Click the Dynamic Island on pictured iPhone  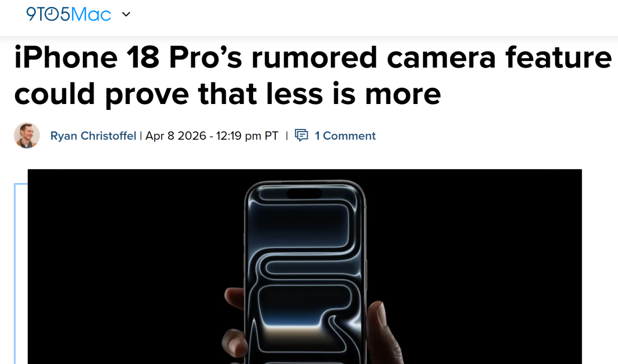304,193
